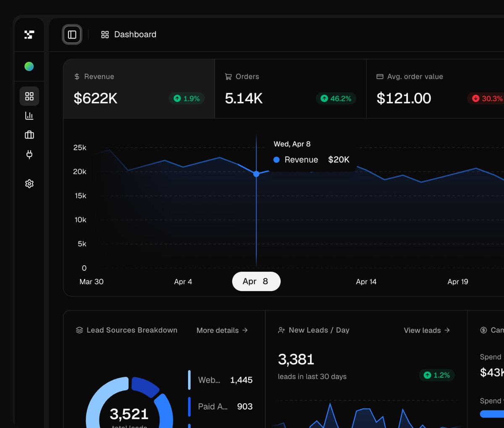The width and height of the screenshot is (504, 428).
Task: Click the Dashboard breadcrumb label
Action: pos(135,34)
